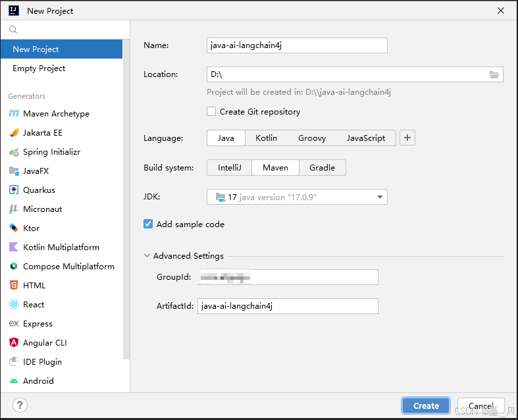Click the Quarkus generator icon
Viewport: 518px width, 420px height.
[x=14, y=190]
